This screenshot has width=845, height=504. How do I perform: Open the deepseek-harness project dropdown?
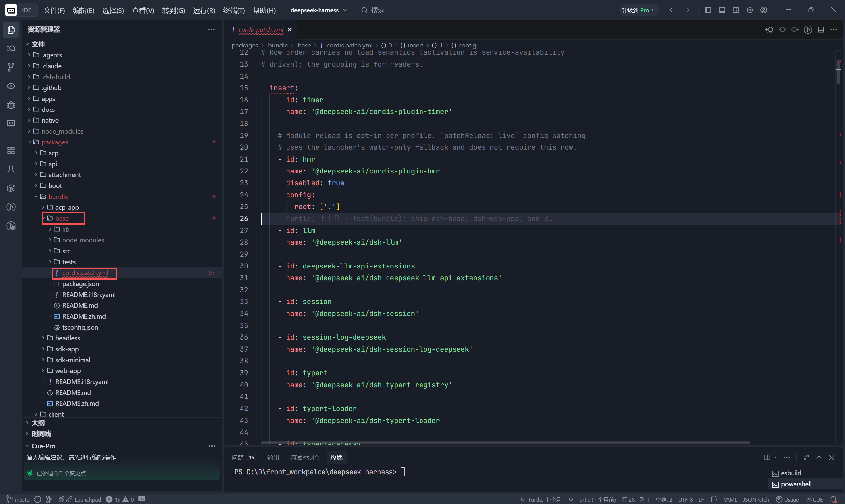click(x=319, y=10)
